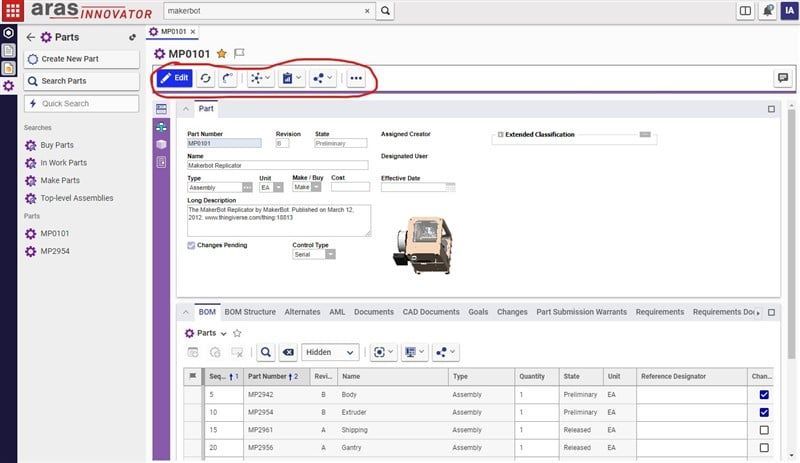This screenshot has width=800, height=463.
Task: Open the discussion panel icon
Action: click(x=782, y=78)
